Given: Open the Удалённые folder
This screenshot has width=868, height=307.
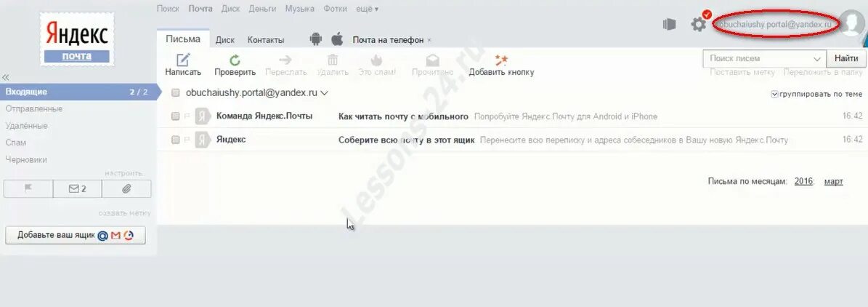Looking at the screenshot, I should (27, 126).
